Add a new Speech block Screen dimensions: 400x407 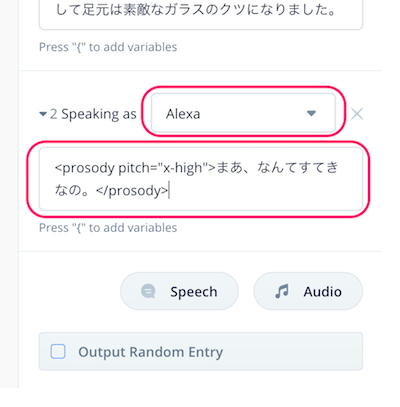coord(179,291)
